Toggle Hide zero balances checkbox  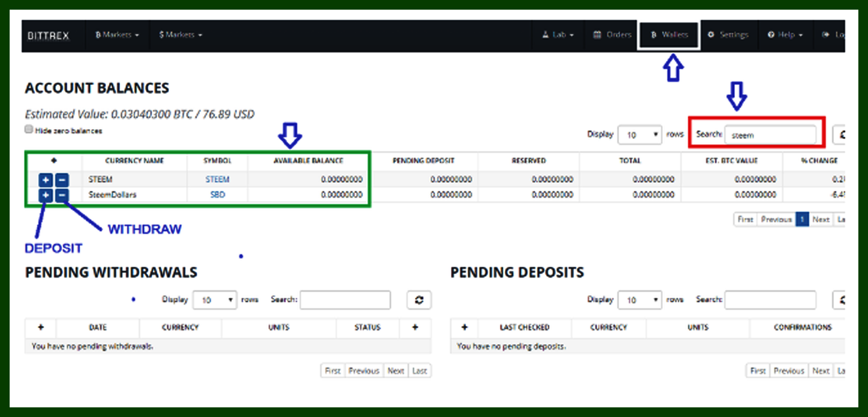click(x=29, y=129)
